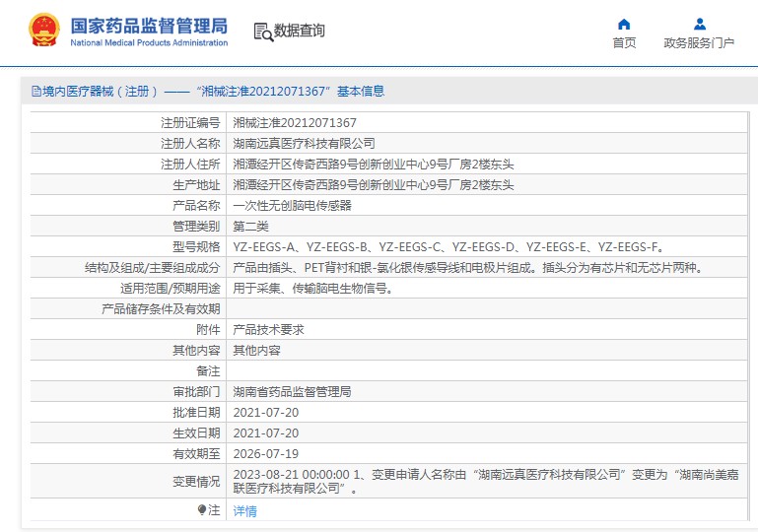
Task: Select the YZ-EEGS model specifications text
Action: point(449,247)
